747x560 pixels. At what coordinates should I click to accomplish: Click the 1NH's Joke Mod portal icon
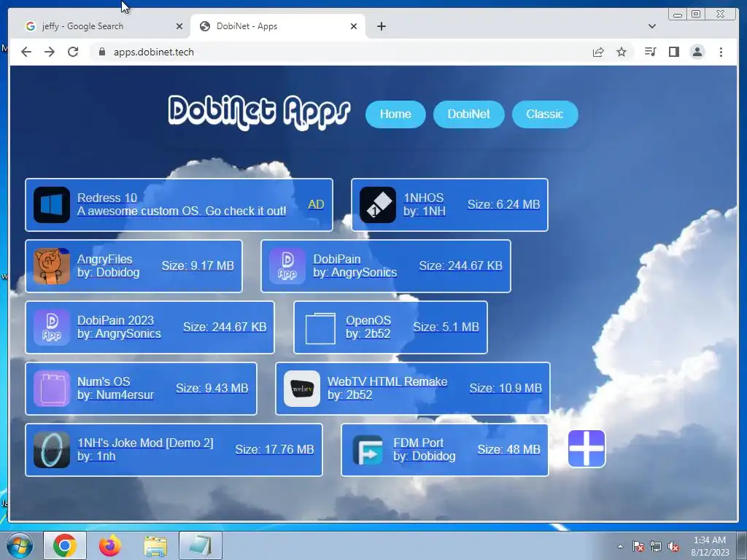[x=52, y=449]
